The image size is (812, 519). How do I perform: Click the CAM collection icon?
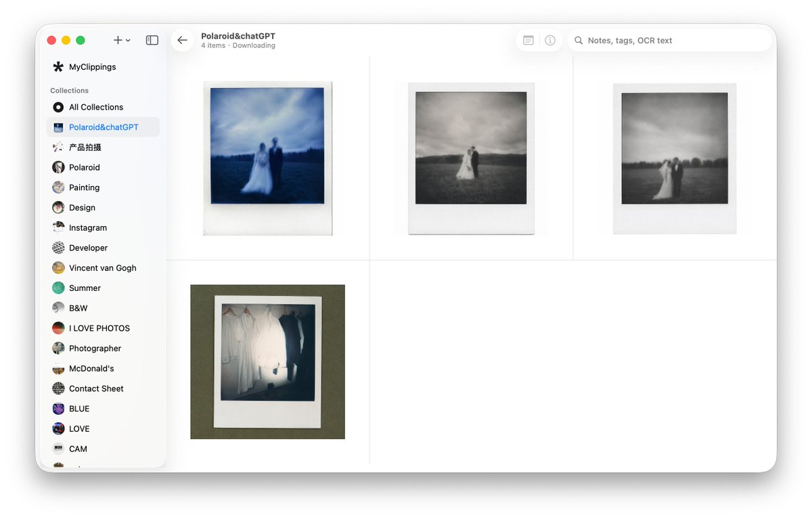[58, 449]
